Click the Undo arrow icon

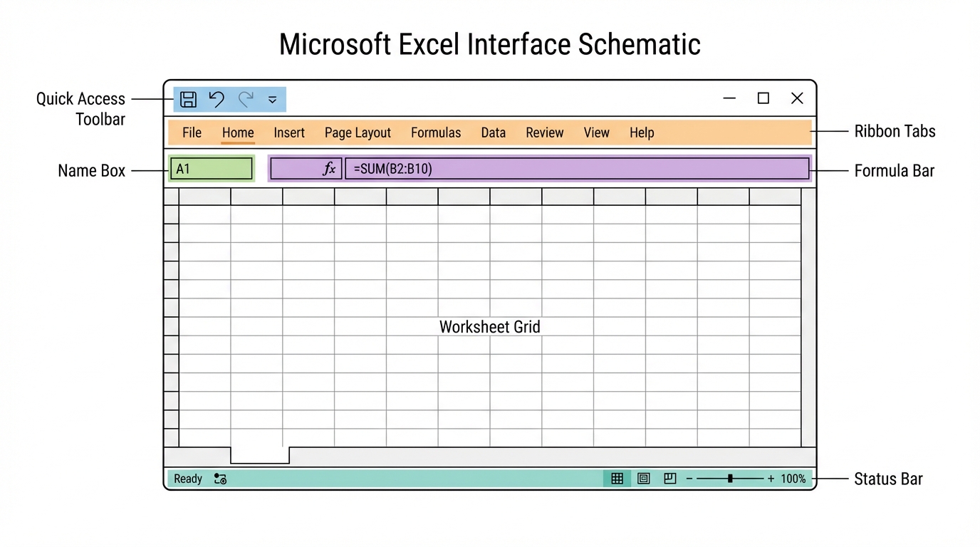[x=217, y=99]
